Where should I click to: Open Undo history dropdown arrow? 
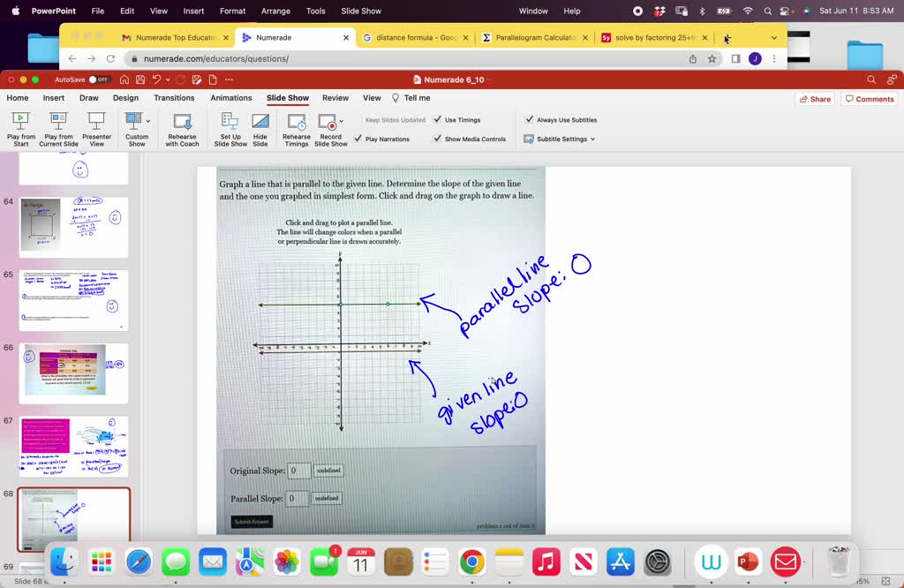[x=168, y=79]
